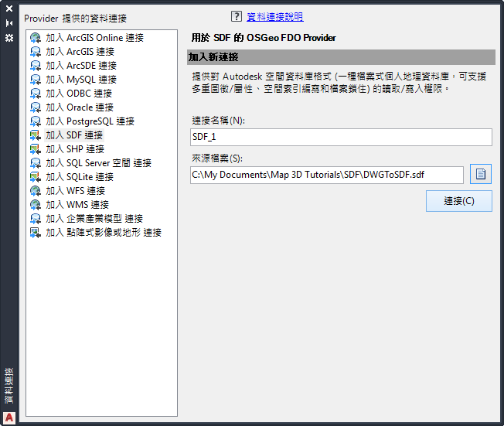Click the 連接(C) connect button
Viewport: 504px width, 426px height.
pos(458,201)
